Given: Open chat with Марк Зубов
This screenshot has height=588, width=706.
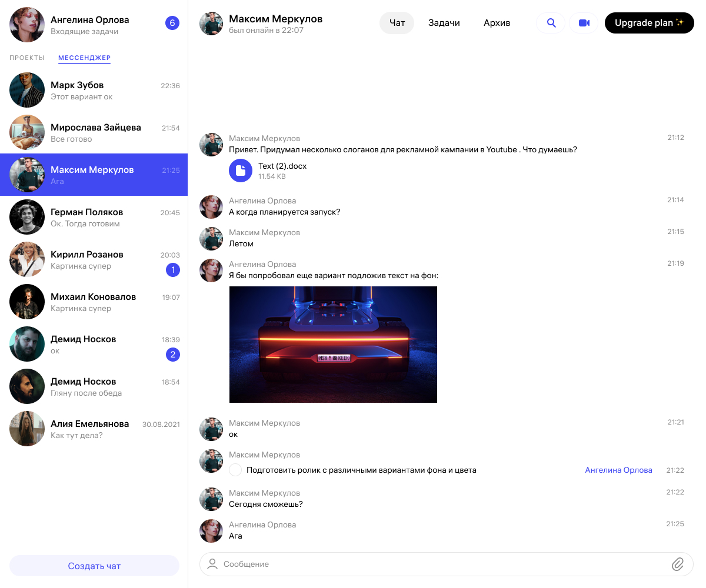Looking at the screenshot, I should (94, 91).
